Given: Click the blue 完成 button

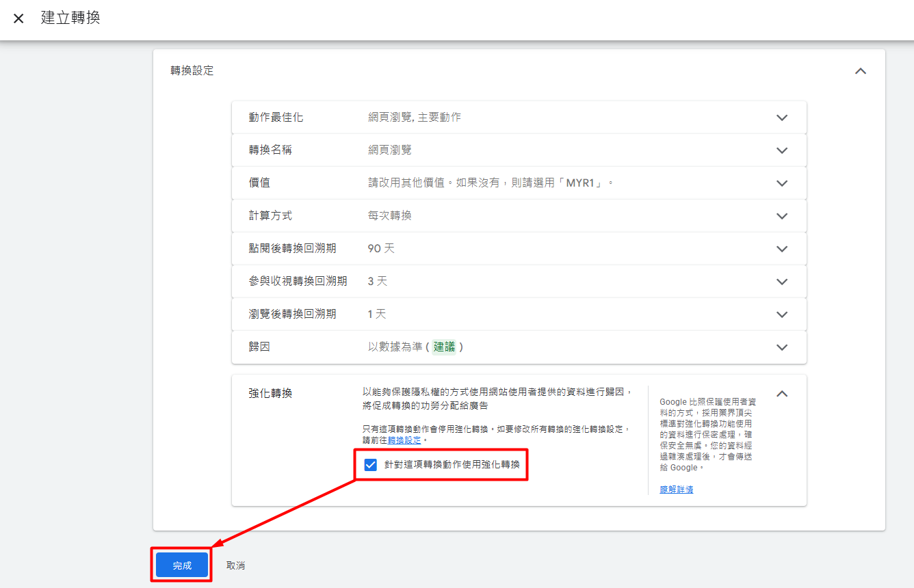Looking at the screenshot, I should coord(182,565).
